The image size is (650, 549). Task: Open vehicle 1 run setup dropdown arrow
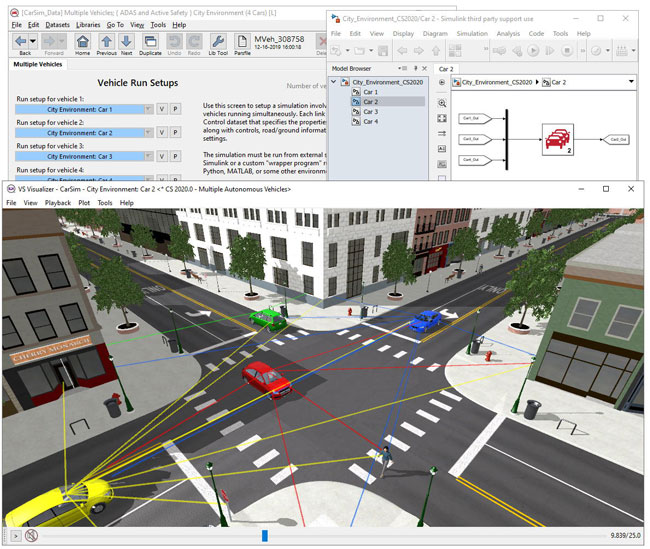[148, 109]
